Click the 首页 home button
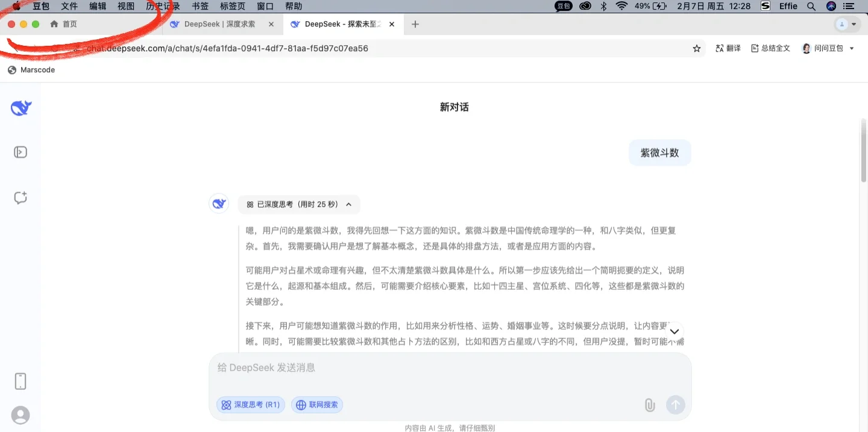Screen dimensions: 868x432 tap(63, 24)
